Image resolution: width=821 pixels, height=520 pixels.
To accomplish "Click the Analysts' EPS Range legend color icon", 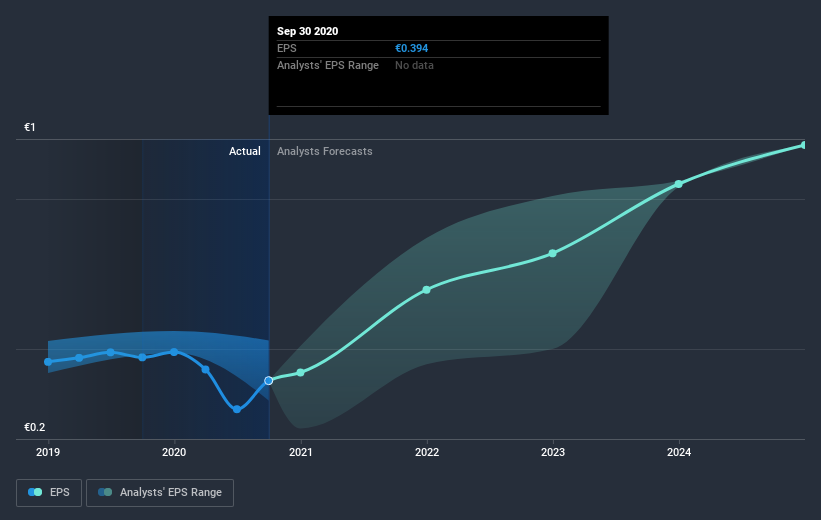I will point(105,492).
